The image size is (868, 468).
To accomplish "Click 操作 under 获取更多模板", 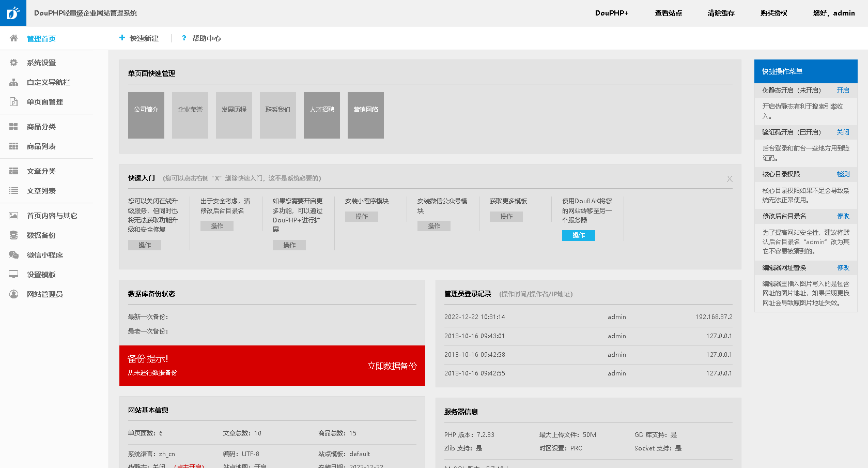I will (506, 217).
